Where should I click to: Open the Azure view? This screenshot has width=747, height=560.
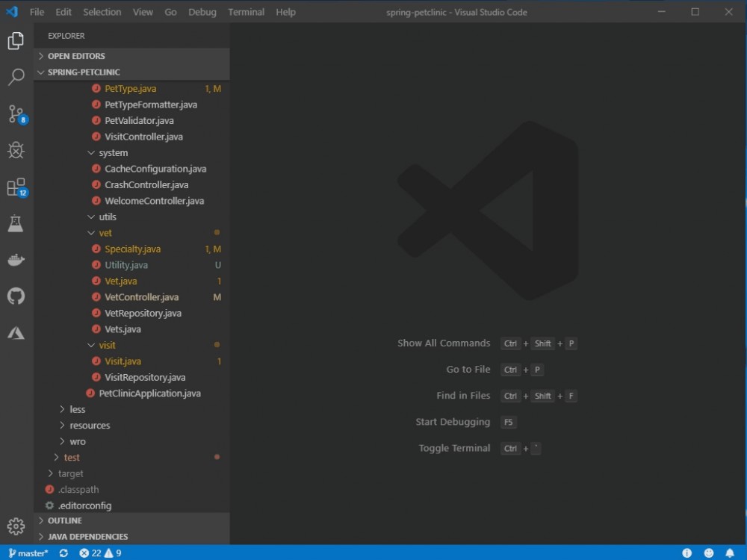16,333
